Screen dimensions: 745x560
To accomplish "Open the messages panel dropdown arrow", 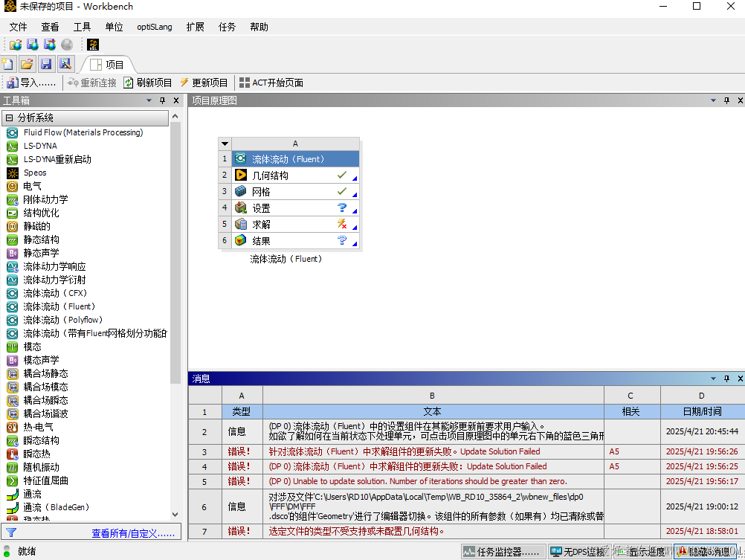I will pos(713,379).
